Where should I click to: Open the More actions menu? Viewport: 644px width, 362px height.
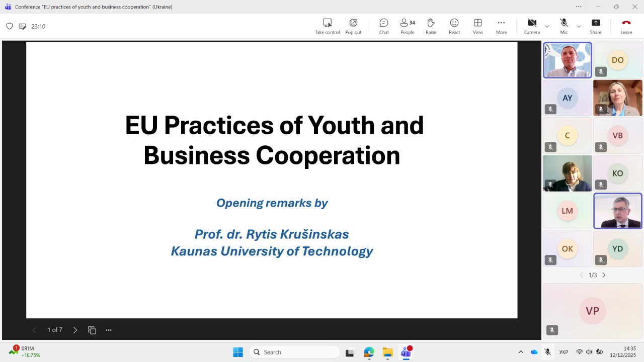pyautogui.click(x=501, y=26)
